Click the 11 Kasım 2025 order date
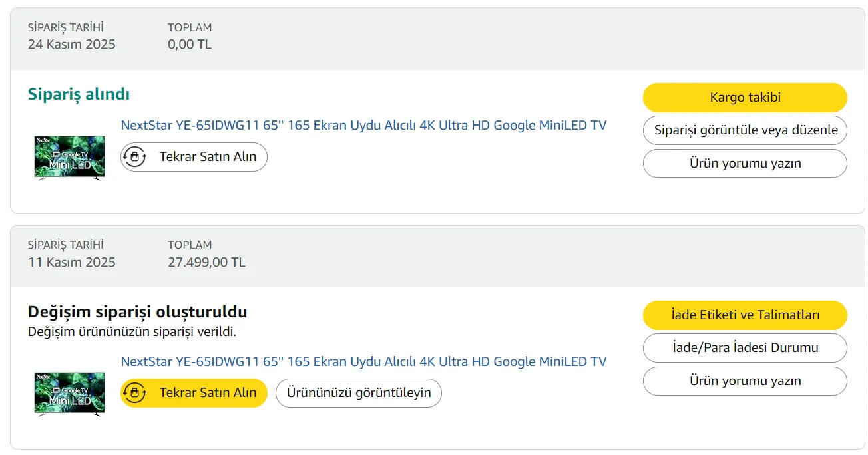 72,262
